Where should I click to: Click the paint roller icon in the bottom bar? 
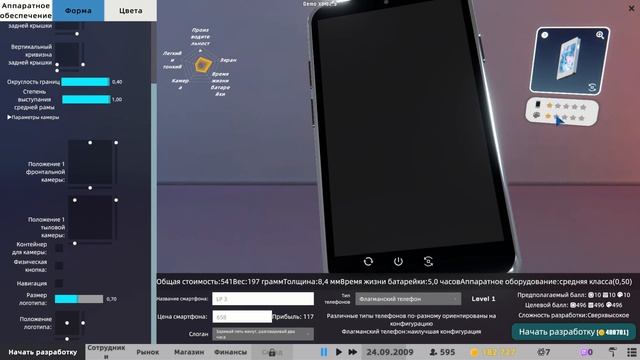point(612,352)
